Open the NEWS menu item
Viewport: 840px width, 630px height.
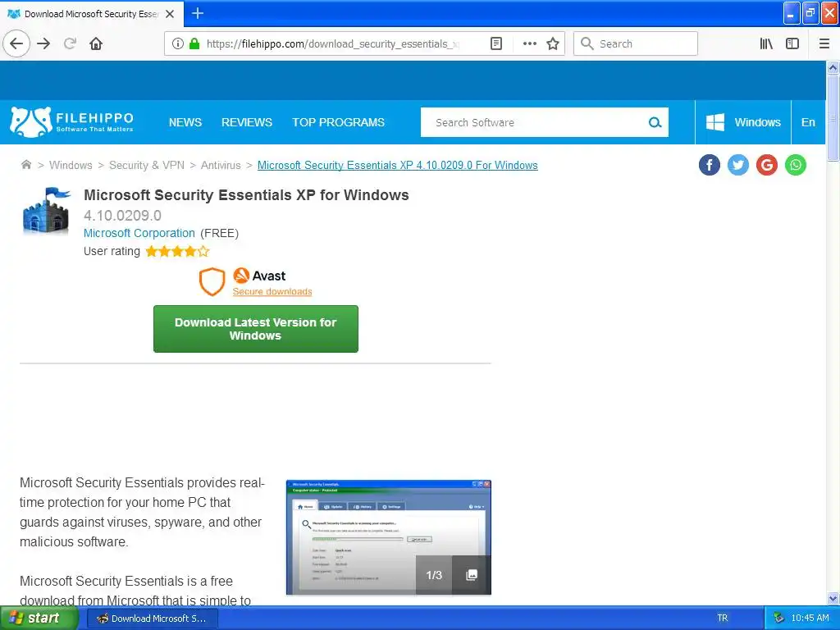[x=185, y=122]
